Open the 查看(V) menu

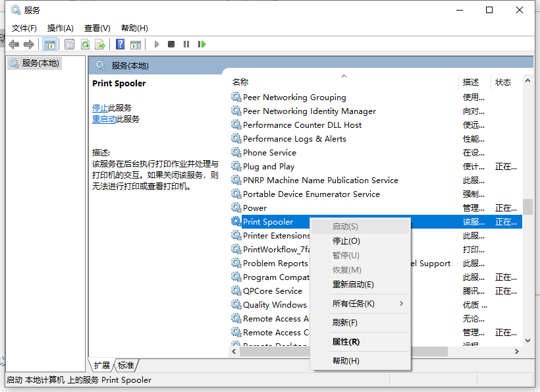point(97,28)
